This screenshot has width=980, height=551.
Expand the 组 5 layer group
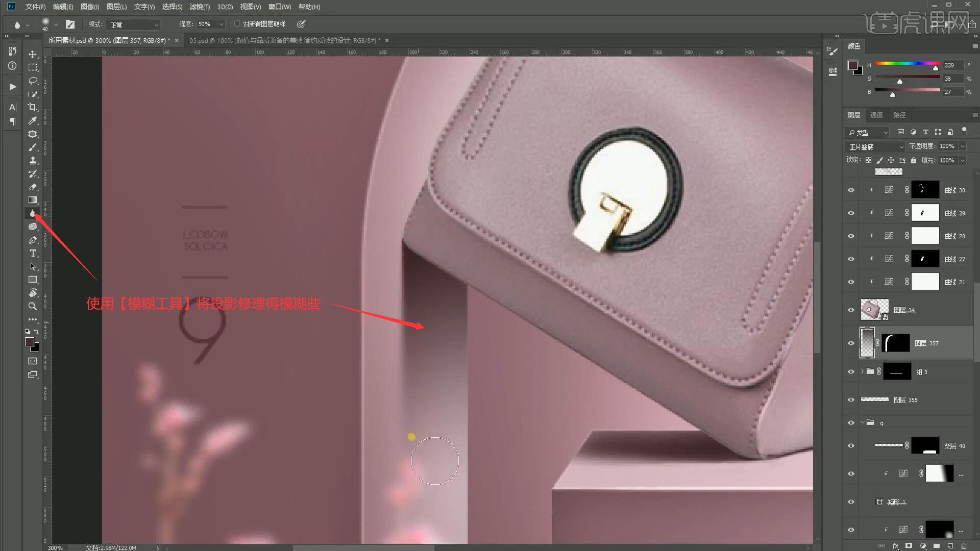pos(862,371)
